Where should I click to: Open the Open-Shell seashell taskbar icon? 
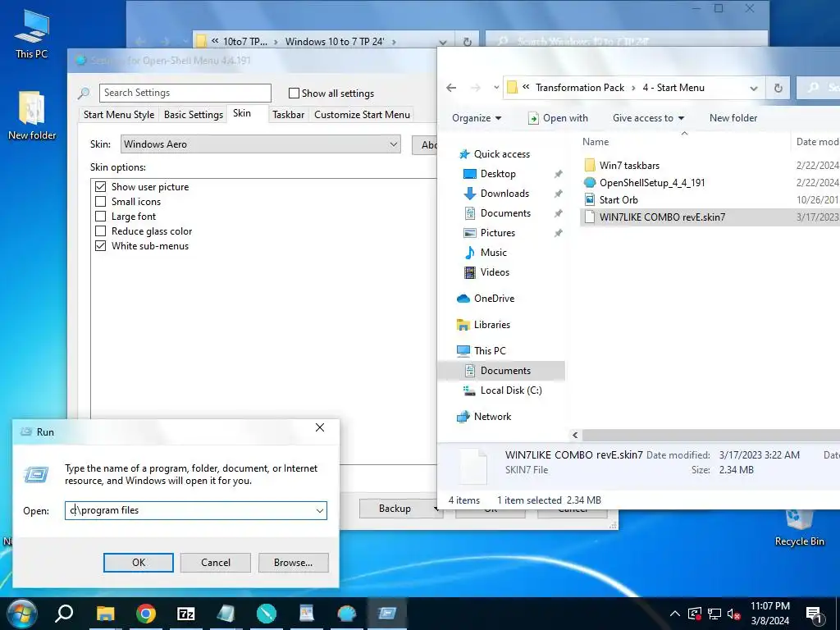347,614
